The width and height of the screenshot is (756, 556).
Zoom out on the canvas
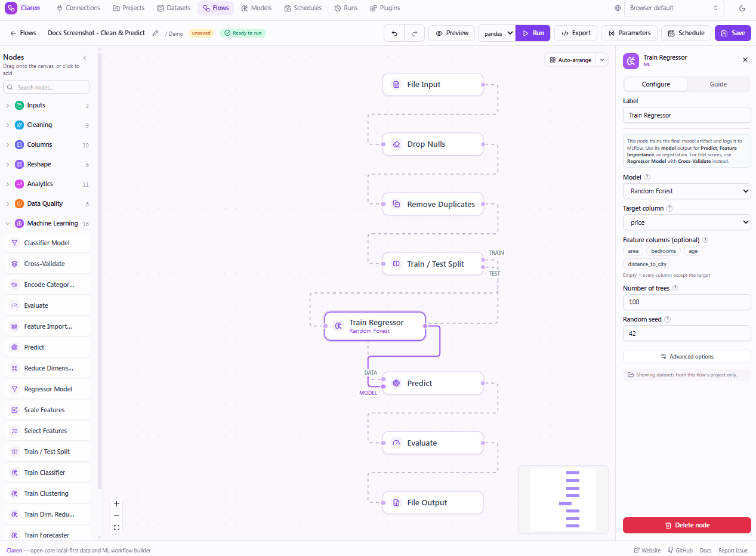[116, 515]
